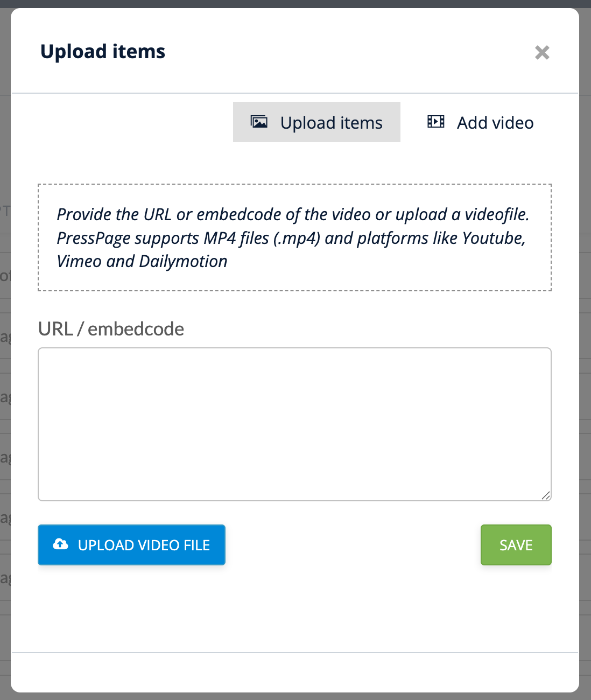
Task: Save the video URL with the Save button
Action: click(516, 545)
